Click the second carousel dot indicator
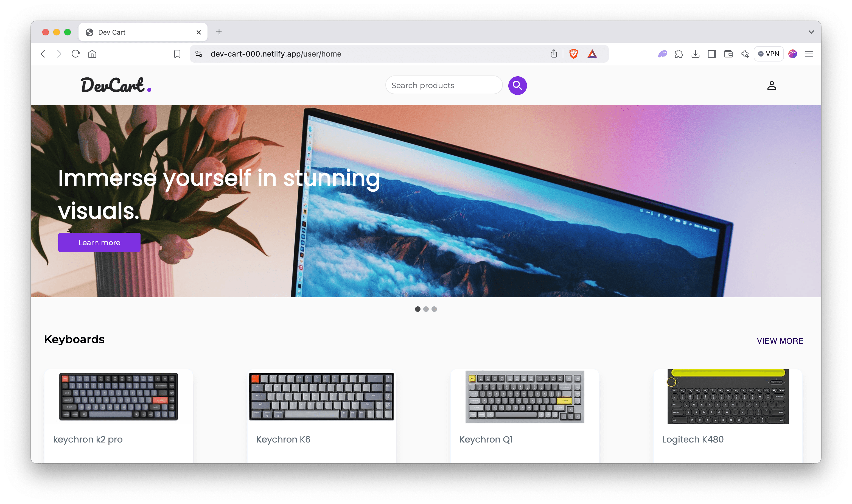Screen dimensions: 852x504 426,308
